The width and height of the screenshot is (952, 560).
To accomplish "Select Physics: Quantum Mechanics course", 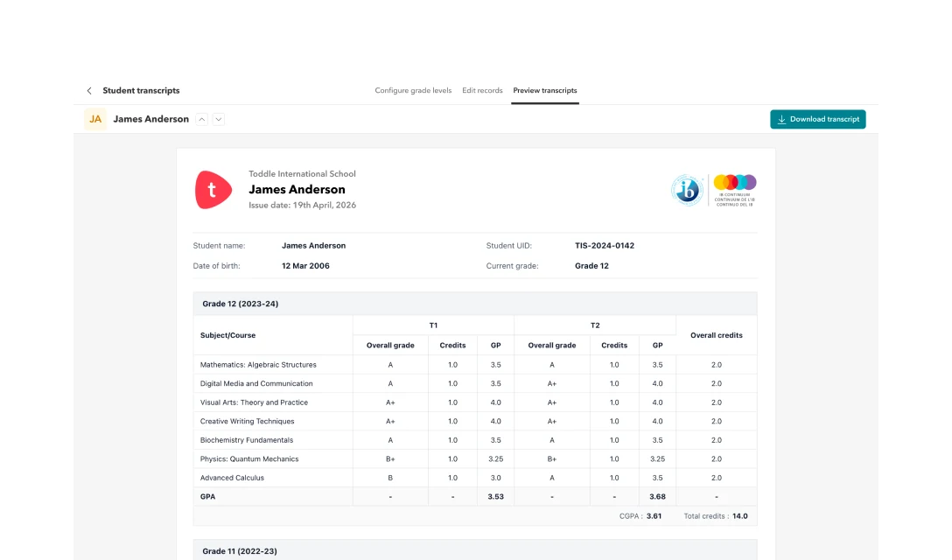I will tap(475, 458).
